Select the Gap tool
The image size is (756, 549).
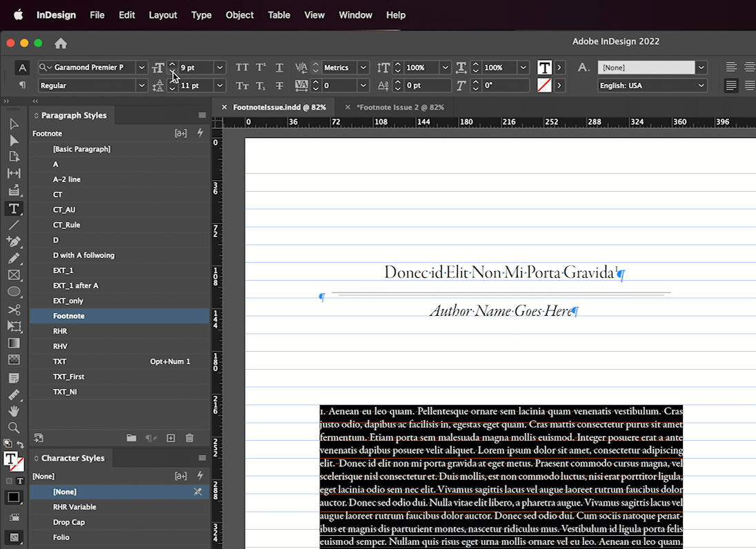click(x=14, y=173)
